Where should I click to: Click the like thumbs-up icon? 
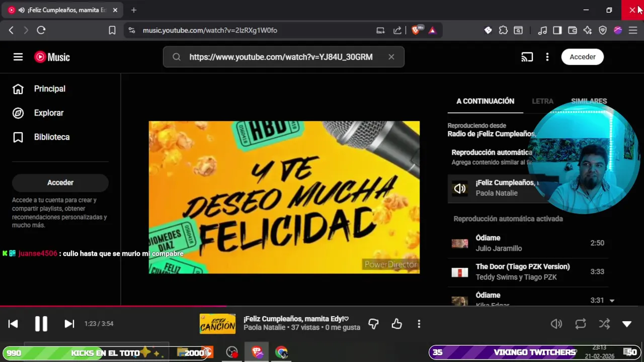tap(397, 324)
